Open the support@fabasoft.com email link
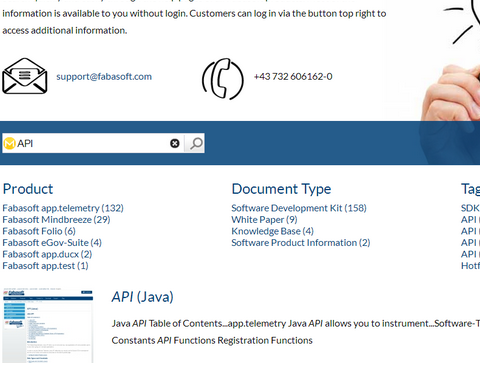Image resolution: width=480 pixels, height=366 pixels. [x=104, y=77]
